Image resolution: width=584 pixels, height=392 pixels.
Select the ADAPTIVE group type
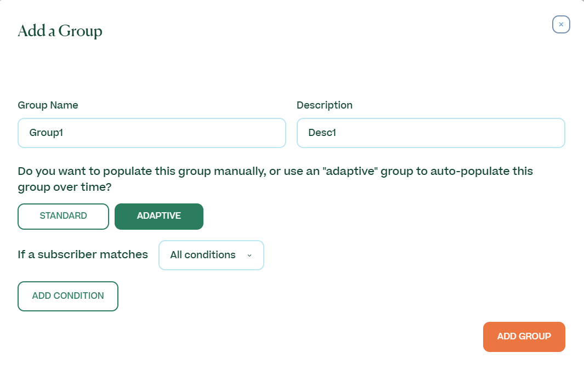[x=159, y=217]
